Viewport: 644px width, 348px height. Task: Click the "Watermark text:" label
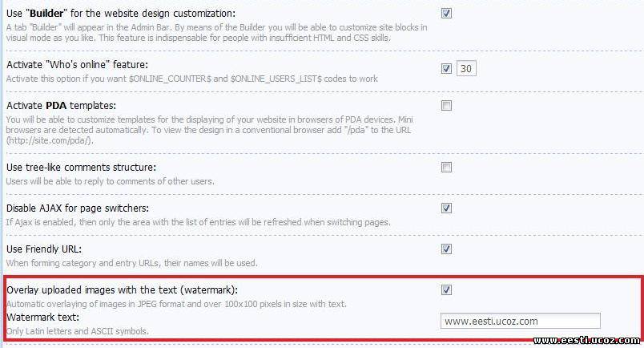click(x=41, y=317)
